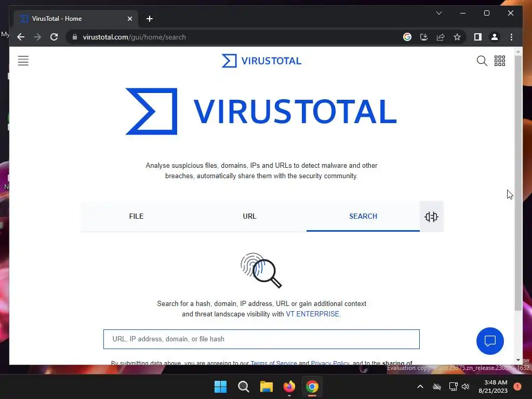Open the tab search chevron in the title bar

click(x=438, y=13)
